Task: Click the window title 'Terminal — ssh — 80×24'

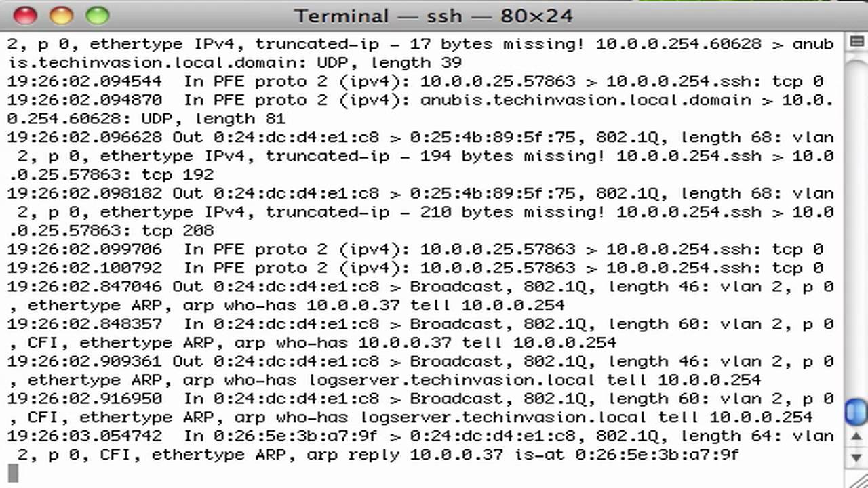Action: coord(434,15)
